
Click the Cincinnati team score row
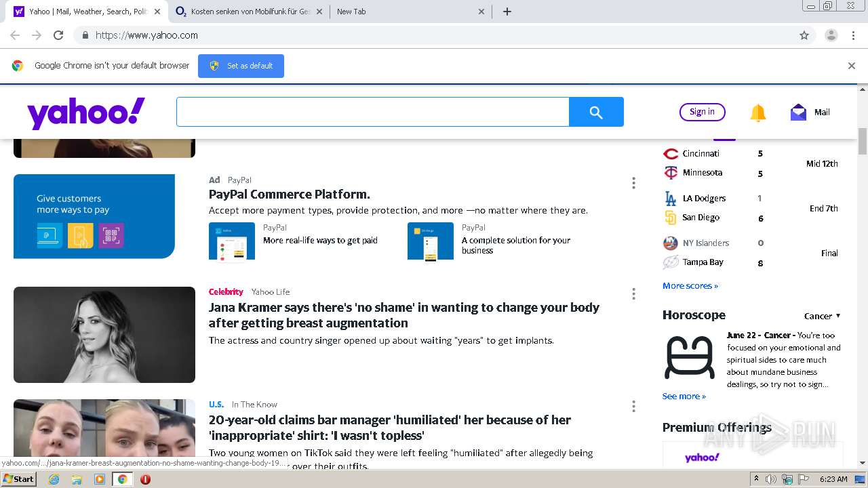pos(713,154)
